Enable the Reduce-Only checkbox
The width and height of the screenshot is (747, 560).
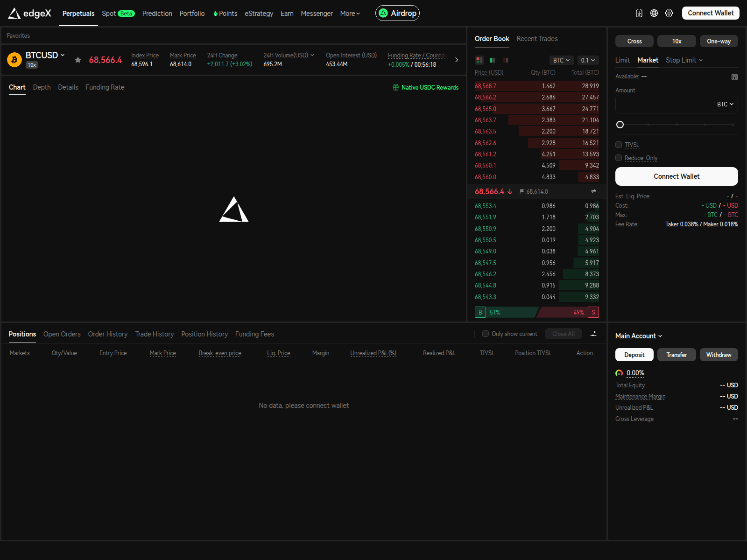click(619, 158)
